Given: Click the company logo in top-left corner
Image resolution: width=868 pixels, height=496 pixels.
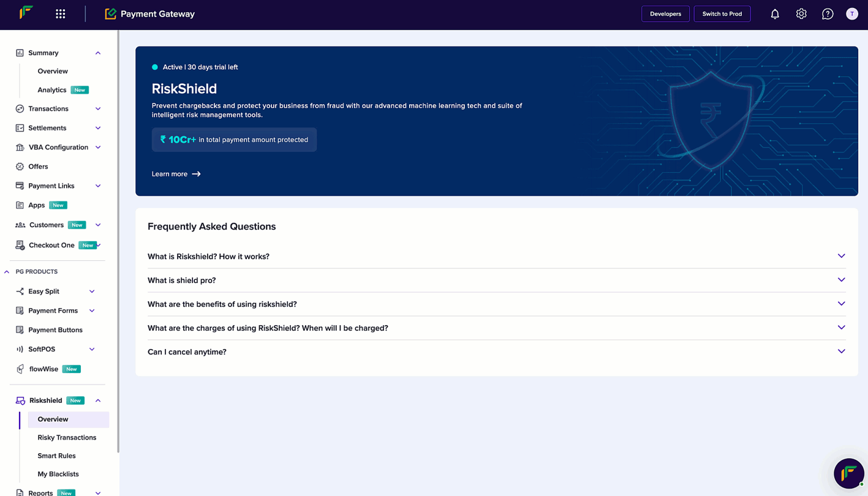Looking at the screenshot, I should coord(26,12).
